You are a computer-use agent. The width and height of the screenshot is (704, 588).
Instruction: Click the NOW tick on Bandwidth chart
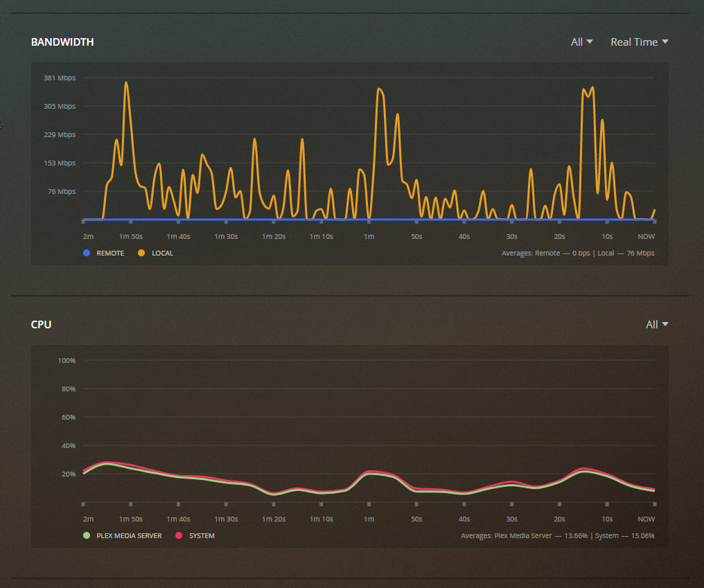pyautogui.click(x=646, y=237)
